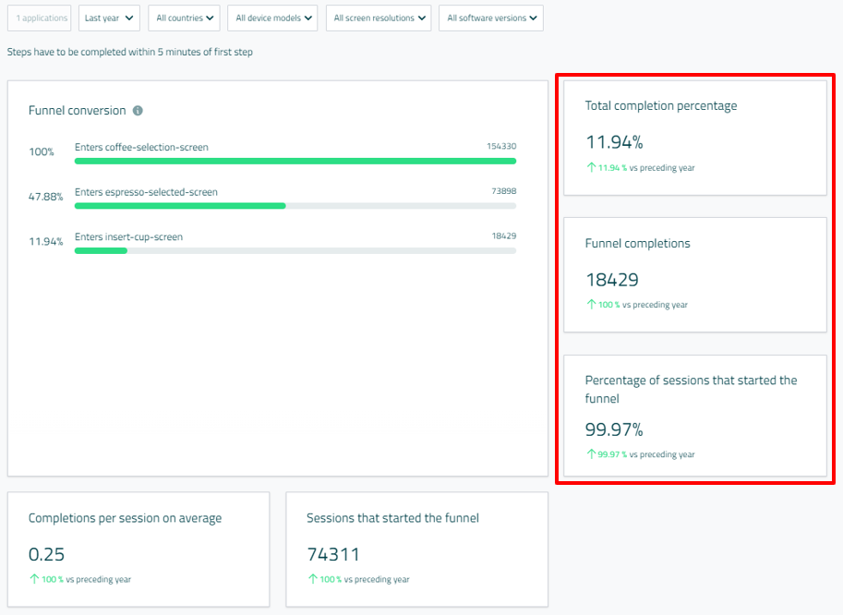
Task: Click the up arrow below 99.97% value
Action: (591, 454)
